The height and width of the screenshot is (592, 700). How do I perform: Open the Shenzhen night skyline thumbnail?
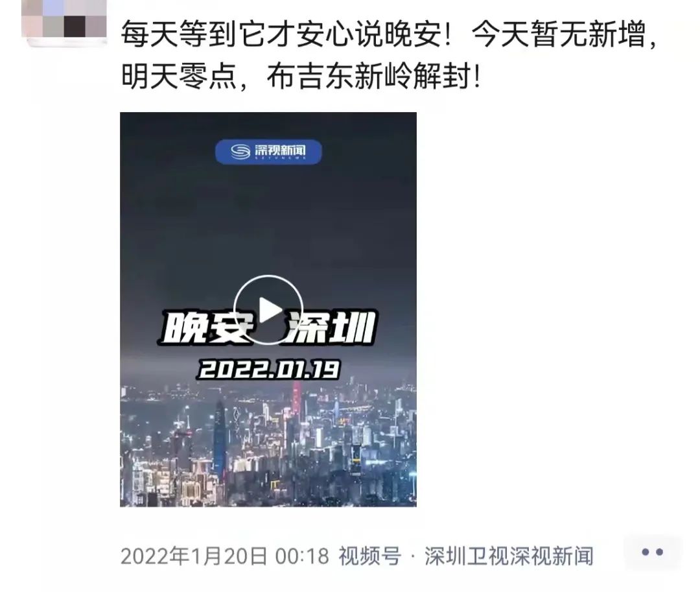click(x=268, y=309)
